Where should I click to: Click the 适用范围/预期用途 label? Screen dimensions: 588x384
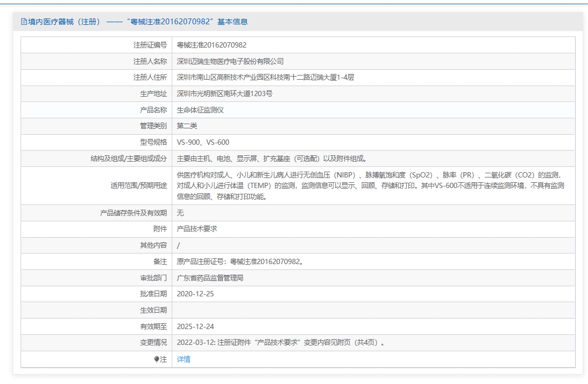(x=139, y=185)
